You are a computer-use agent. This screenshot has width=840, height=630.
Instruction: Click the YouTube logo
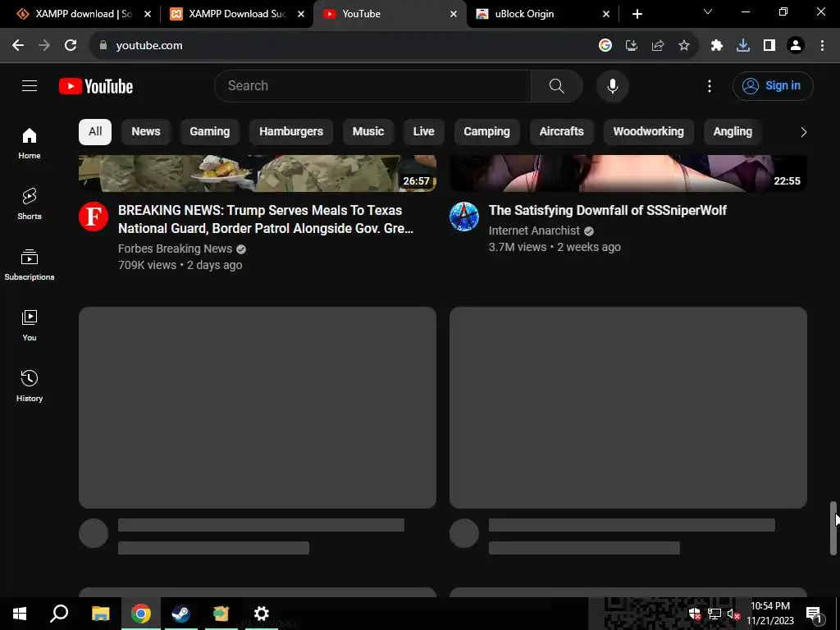[96, 86]
